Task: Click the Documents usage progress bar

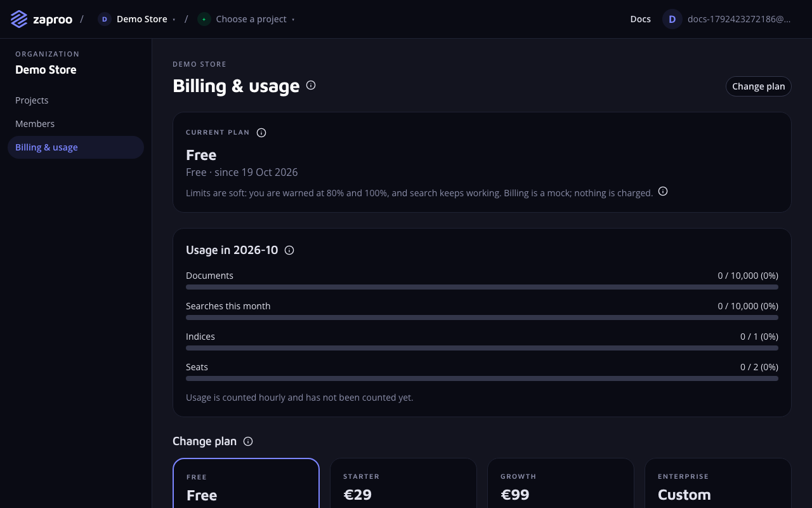Action: (482, 287)
